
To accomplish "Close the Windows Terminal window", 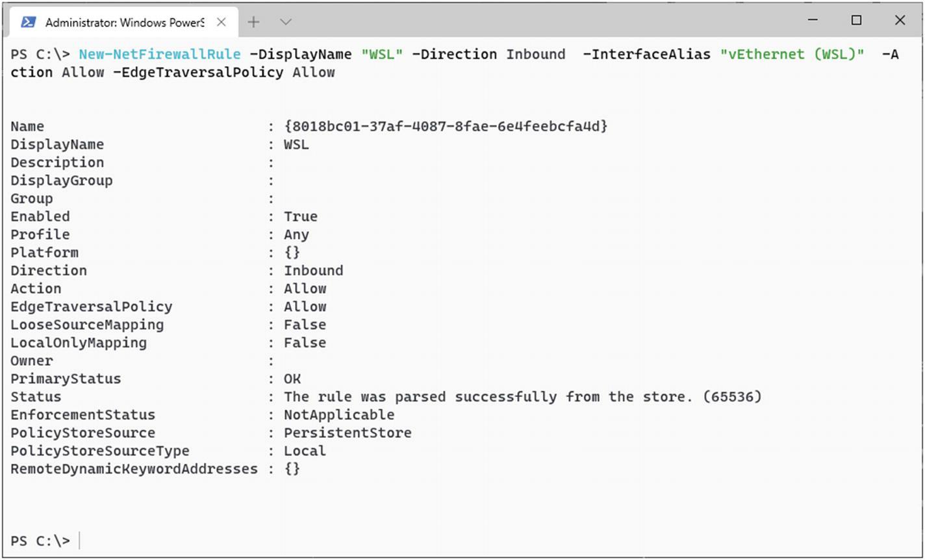I will point(900,21).
